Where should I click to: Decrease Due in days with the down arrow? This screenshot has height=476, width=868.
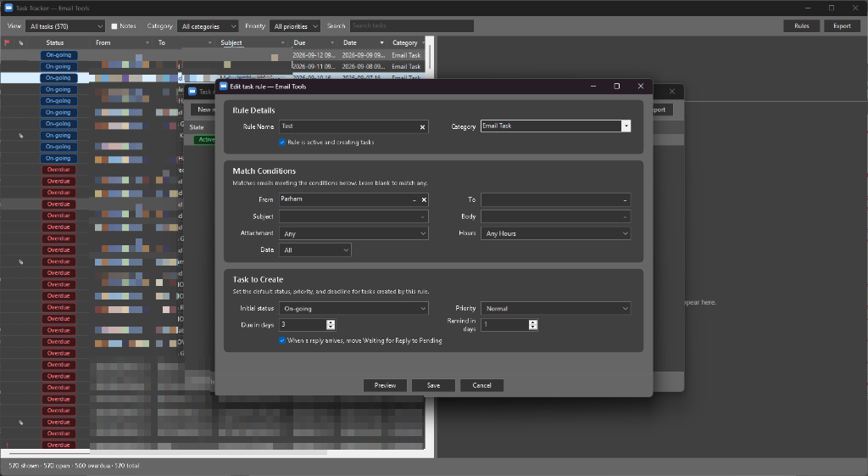pyautogui.click(x=331, y=328)
